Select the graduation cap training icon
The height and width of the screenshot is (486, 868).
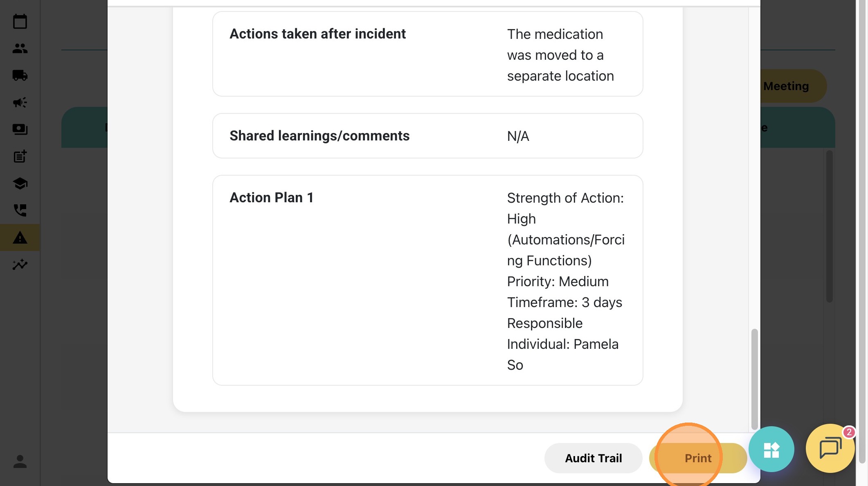pyautogui.click(x=20, y=183)
